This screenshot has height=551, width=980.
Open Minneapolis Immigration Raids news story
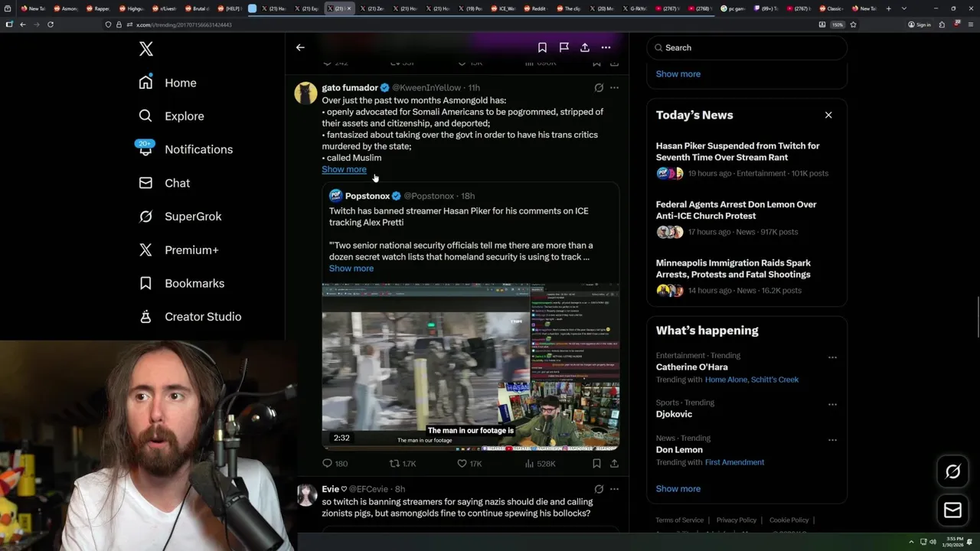[746, 276]
